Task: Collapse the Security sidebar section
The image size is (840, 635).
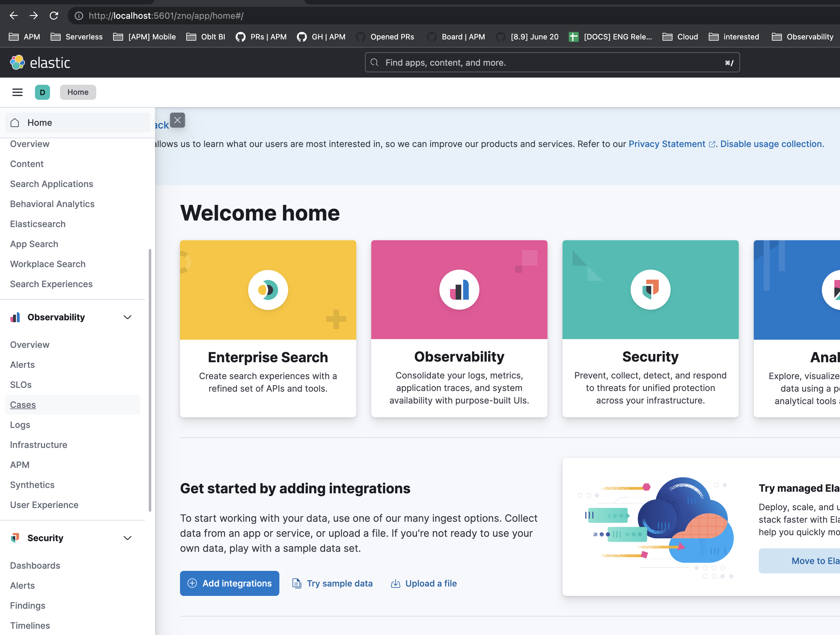Action: click(127, 538)
